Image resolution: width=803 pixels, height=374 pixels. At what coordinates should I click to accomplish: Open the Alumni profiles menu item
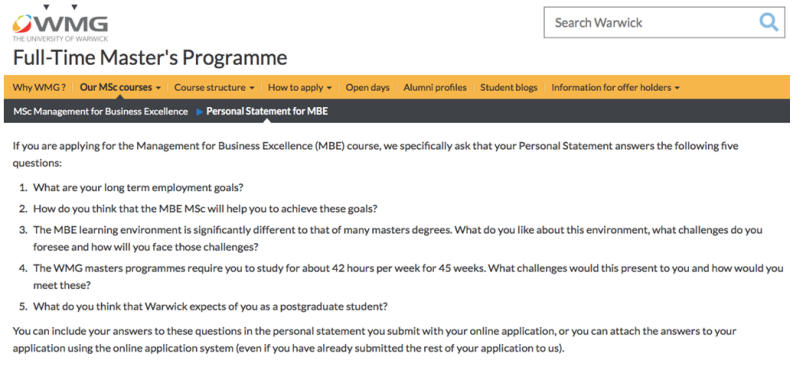tap(435, 88)
